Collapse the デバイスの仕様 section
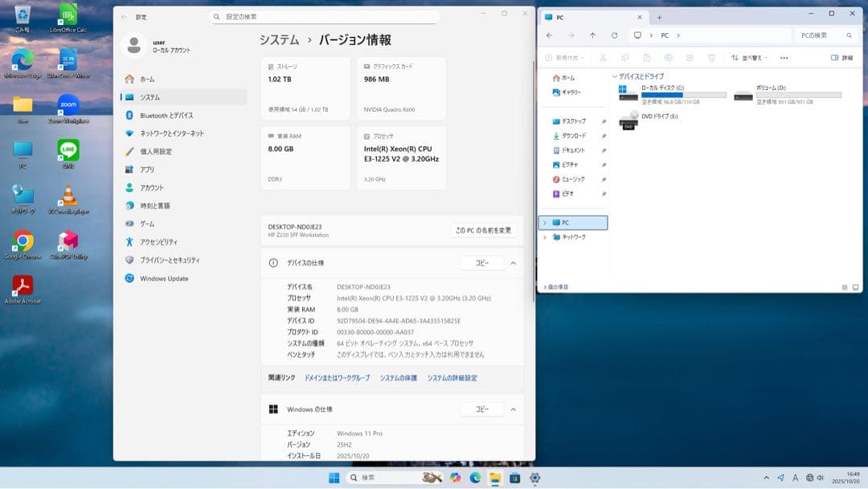 [513, 263]
